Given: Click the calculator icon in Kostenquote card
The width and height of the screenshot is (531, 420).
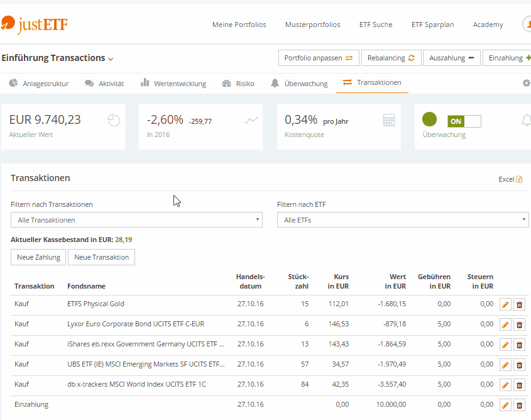Looking at the screenshot, I should pyautogui.click(x=389, y=120).
